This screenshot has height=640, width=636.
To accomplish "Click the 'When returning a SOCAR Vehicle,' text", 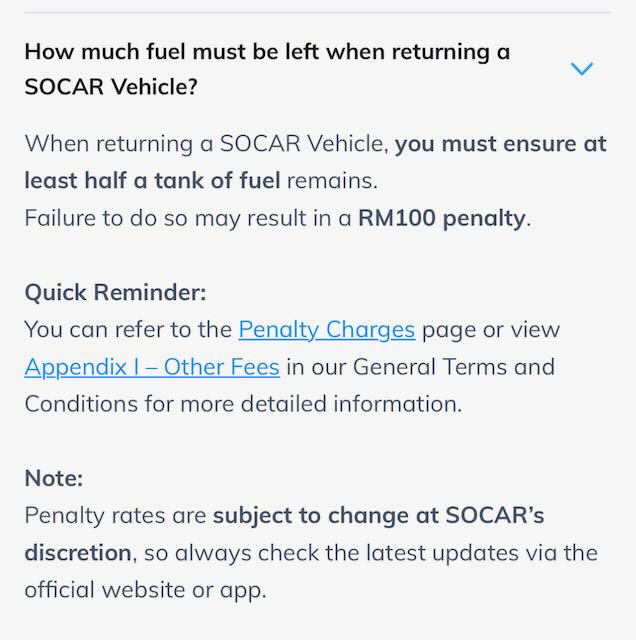I will [206, 143].
